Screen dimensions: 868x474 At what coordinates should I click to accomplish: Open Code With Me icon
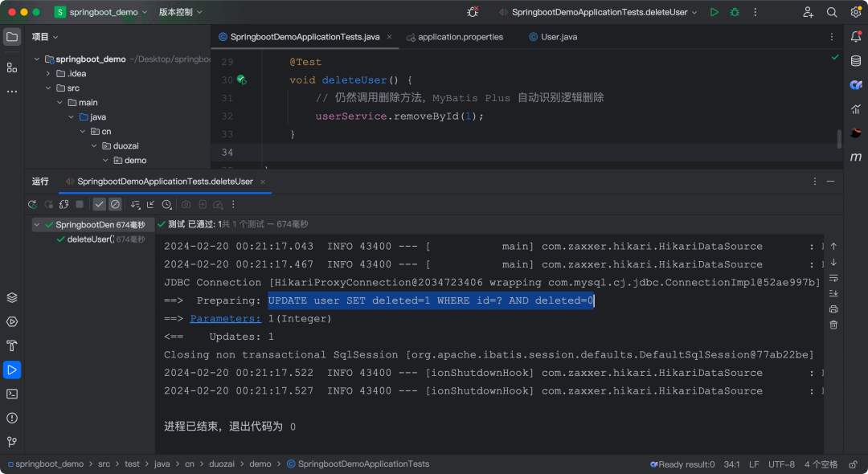point(808,12)
